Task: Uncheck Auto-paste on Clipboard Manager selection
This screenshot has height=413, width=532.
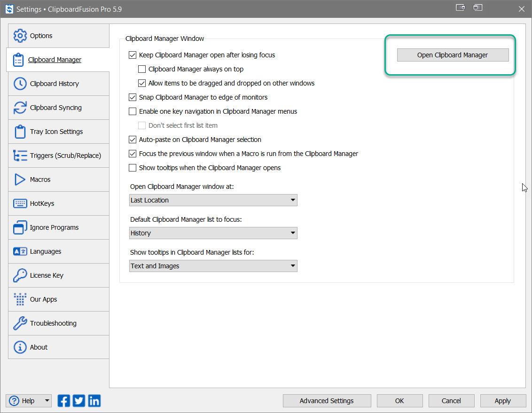Action: (133, 140)
